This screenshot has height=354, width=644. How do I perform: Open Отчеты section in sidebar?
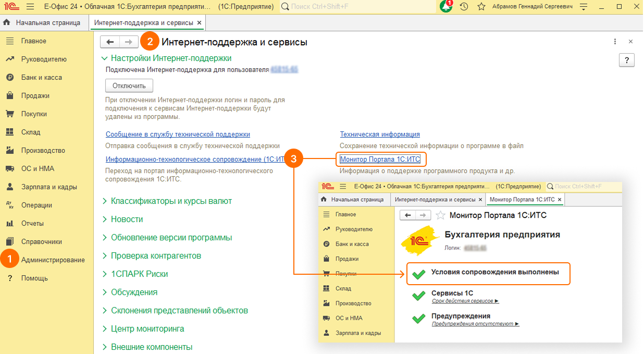tap(32, 224)
